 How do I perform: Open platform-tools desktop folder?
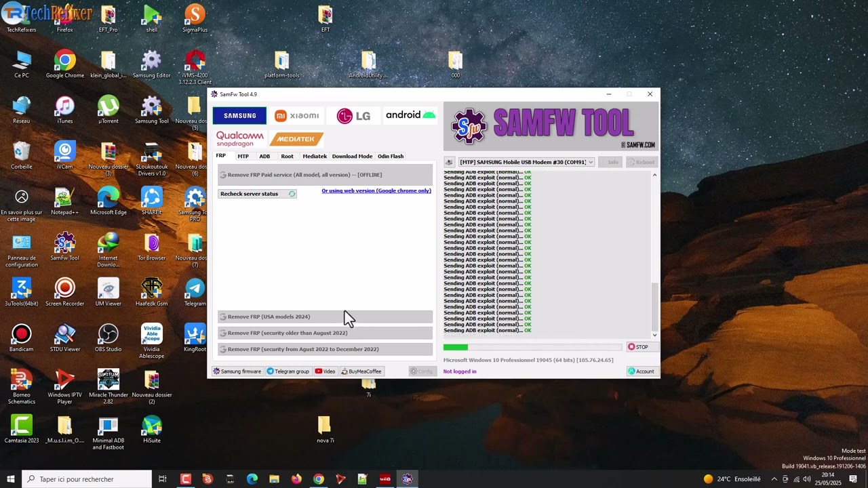[x=282, y=64]
